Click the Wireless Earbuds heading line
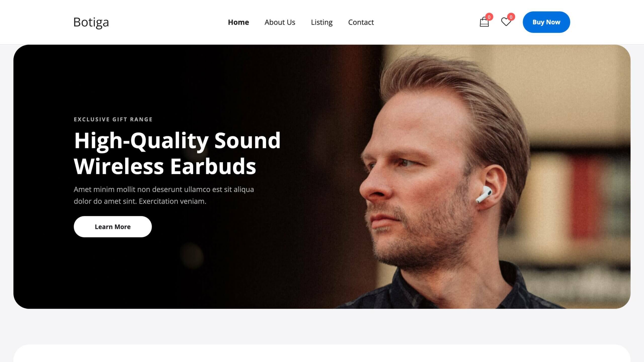Screen dimensions: 644x362 point(165,166)
